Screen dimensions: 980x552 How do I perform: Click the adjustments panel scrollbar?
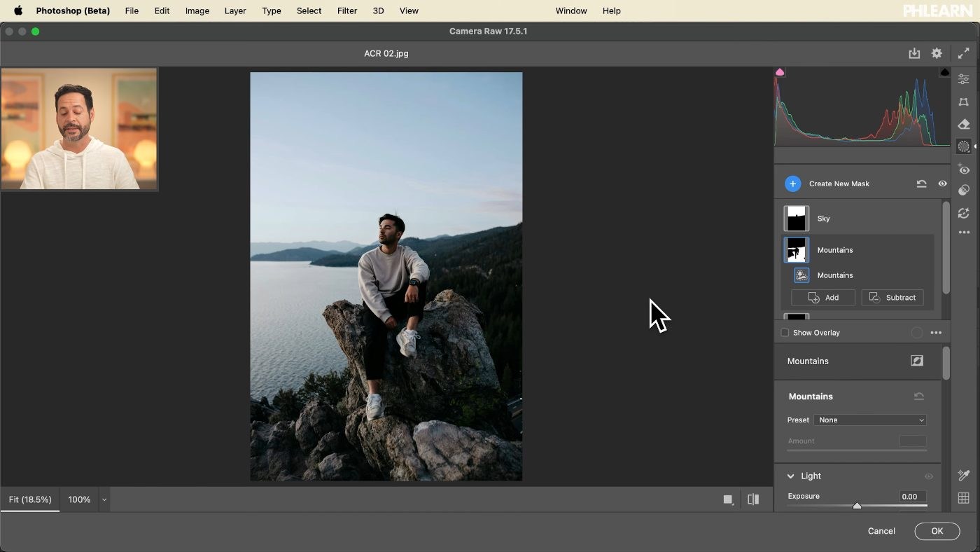[946, 364]
